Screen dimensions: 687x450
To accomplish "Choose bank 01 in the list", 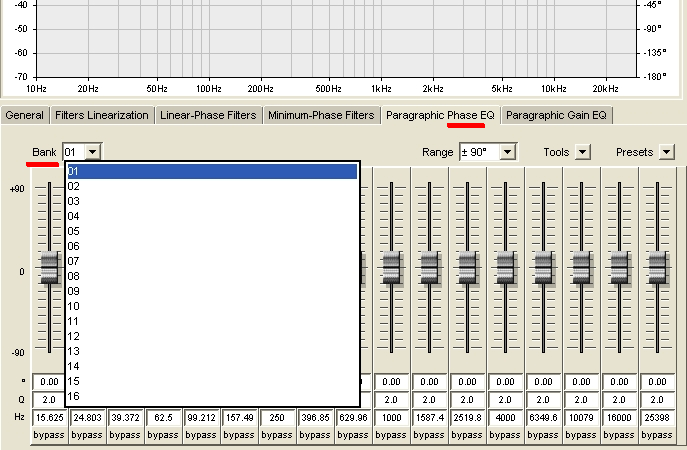I will (212, 171).
